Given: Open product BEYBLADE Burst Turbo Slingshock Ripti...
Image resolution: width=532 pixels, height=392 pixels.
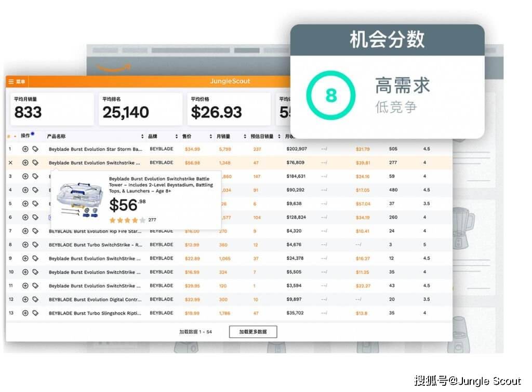Looking at the screenshot, I should click(95, 313).
